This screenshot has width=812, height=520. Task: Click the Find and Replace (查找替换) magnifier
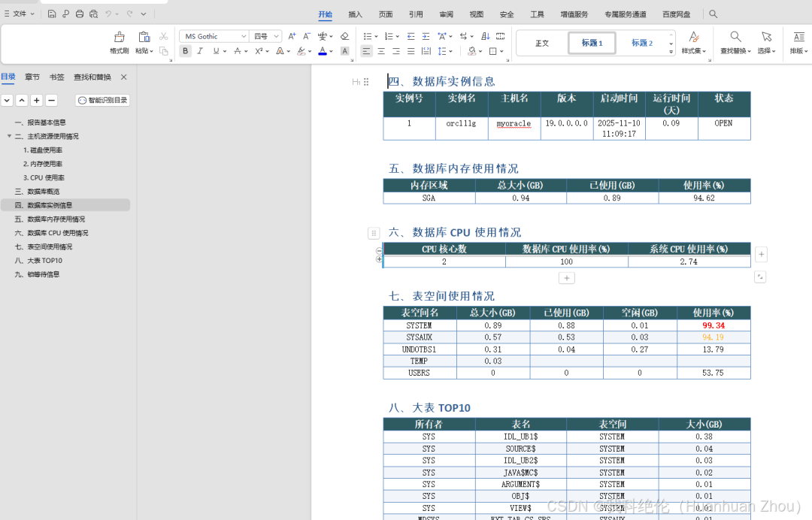pos(735,42)
